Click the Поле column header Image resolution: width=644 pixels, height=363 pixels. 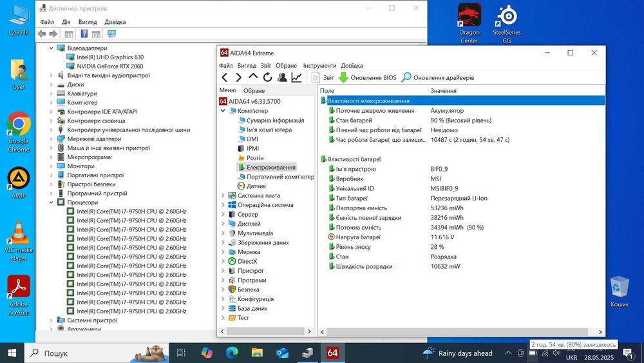(x=373, y=90)
